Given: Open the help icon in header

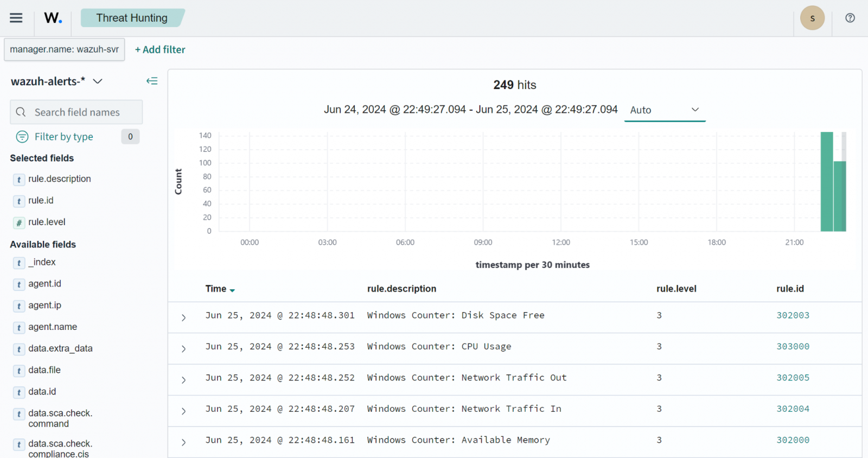Looking at the screenshot, I should pos(850,18).
